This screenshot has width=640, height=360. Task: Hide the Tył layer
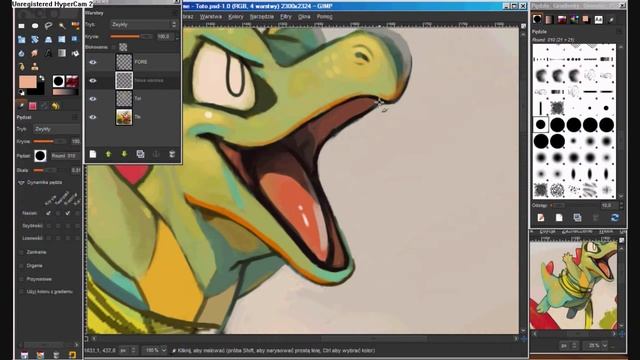tap(93, 99)
